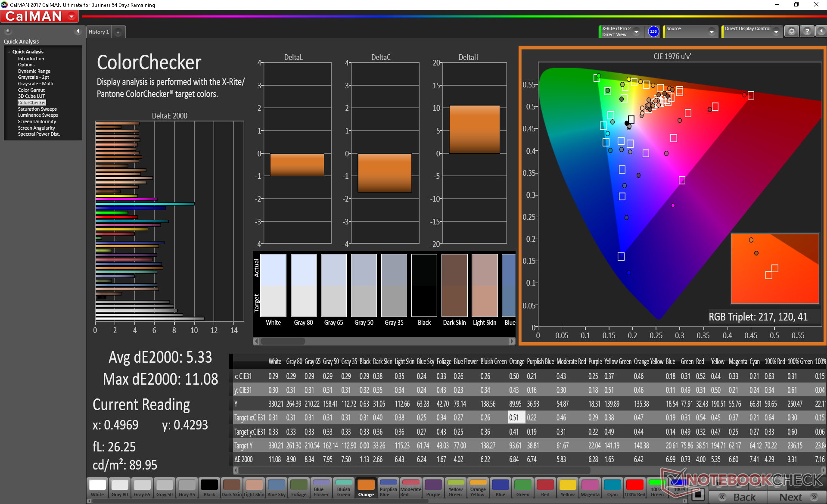Viewport: 827px width, 504px height.
Task: Select the 100% Red patch swatch
Action: point(635,488)
